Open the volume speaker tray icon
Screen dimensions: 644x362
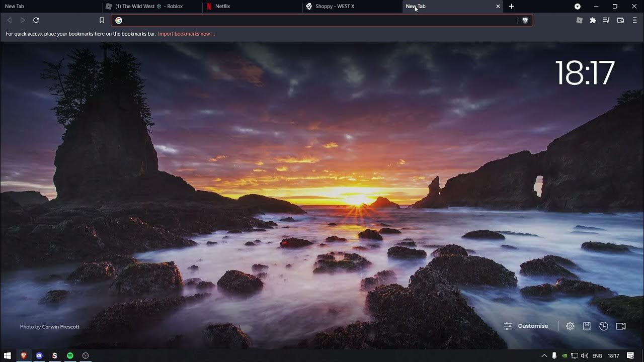coord(584,356)
